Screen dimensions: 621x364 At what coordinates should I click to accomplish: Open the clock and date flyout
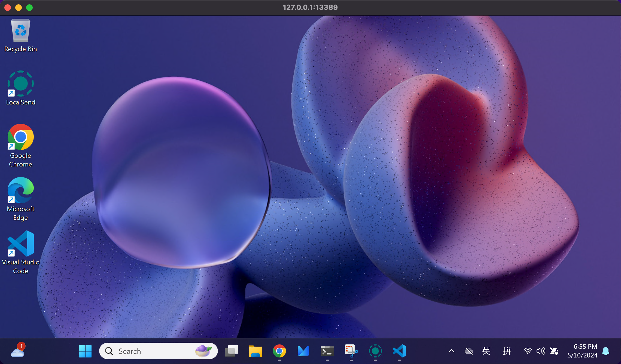click(582, 351)
